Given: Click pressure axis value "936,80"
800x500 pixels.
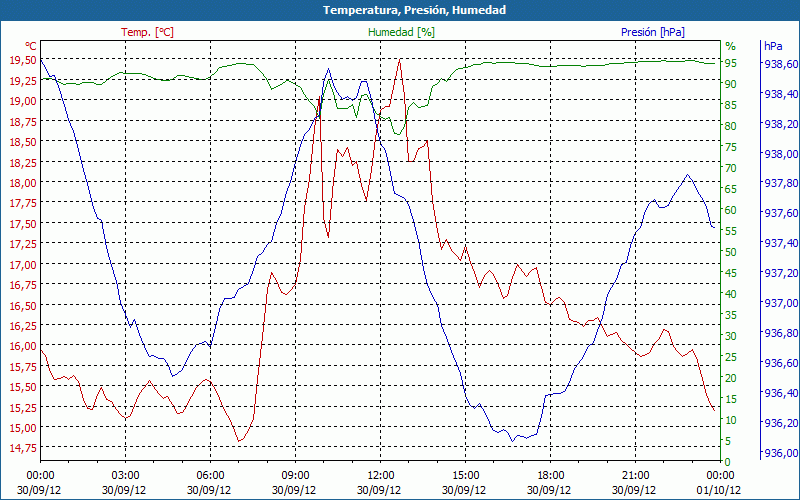Looking at the screenshot, I should pos(780,333).
